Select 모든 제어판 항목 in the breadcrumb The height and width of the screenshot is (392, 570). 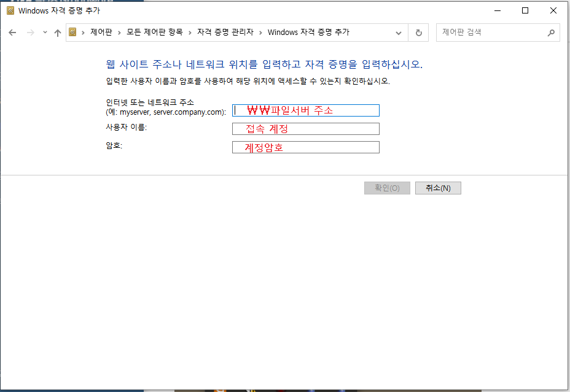tap(155, 33)
